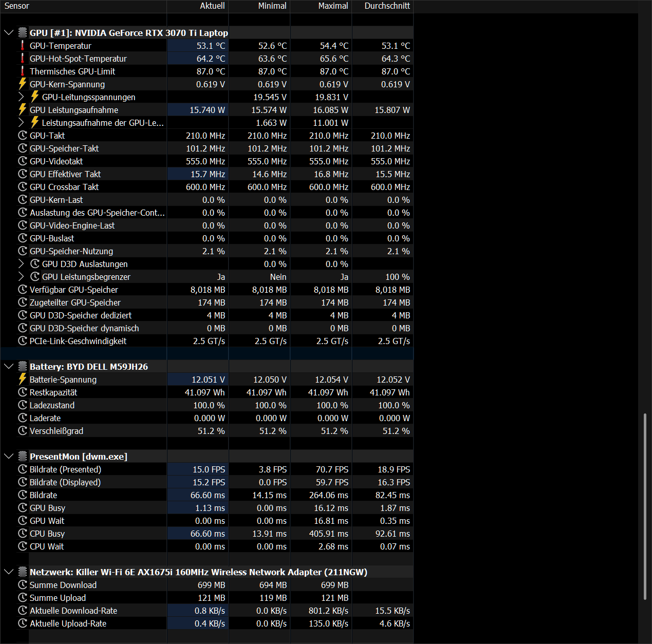Select the Verfügbar GPU-Speicher row label
The width and height of the screenshot is (652, 644).
[74, 290]
